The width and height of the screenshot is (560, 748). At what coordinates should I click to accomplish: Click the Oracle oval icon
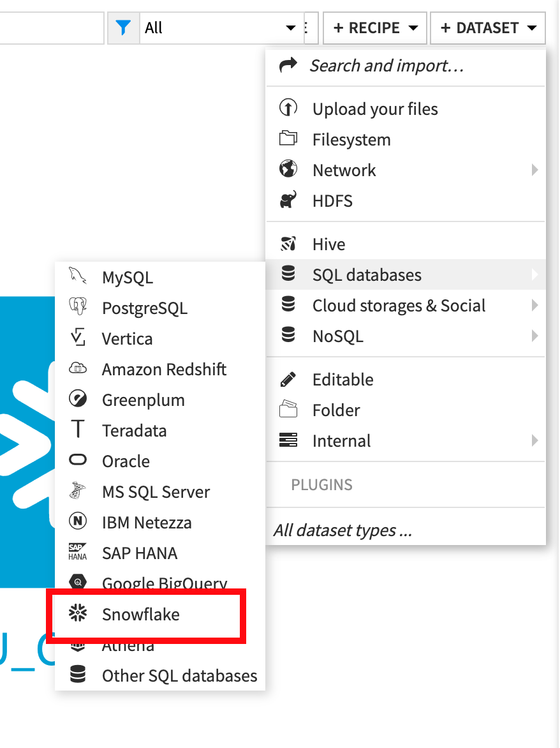tap(77, 461)
